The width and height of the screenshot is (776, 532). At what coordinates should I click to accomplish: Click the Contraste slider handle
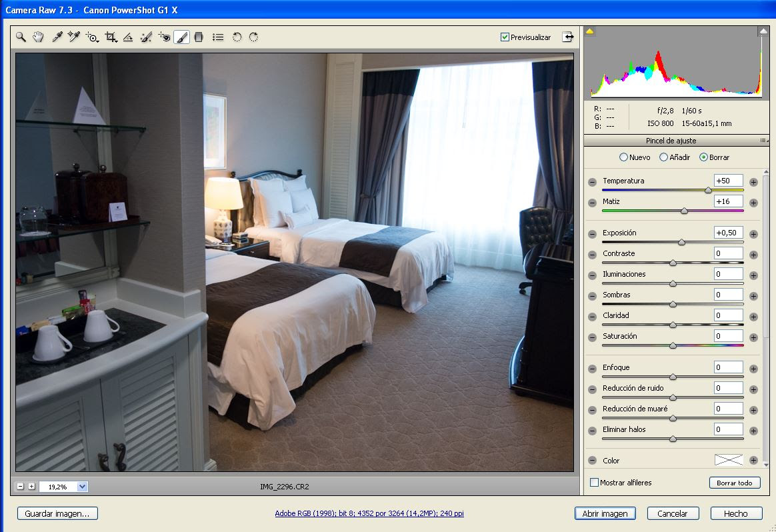(x=673, y=263)
